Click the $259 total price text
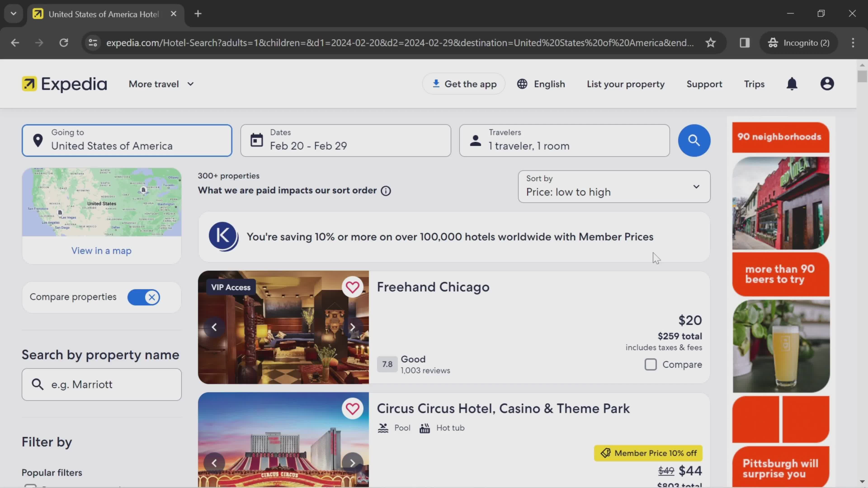Image resolution: width=868 pixels, height=488 pixels. (x=680, y=336)
